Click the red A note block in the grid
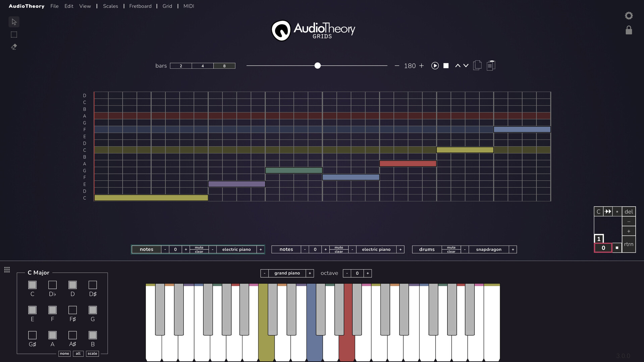Screen dimensions: 644x362 point(408,164)
